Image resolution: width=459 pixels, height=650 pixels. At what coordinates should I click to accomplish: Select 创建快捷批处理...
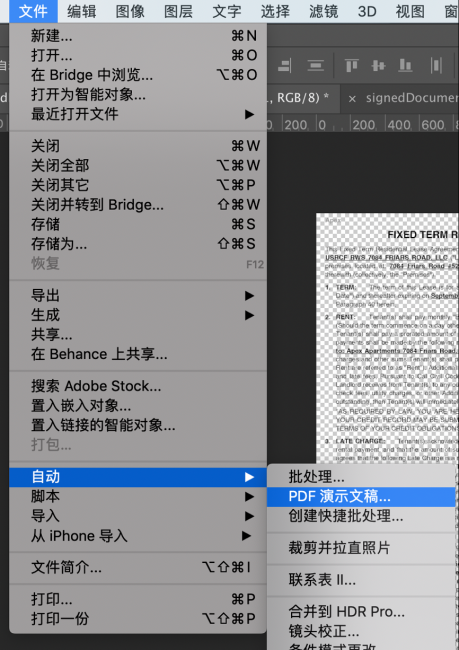(x=361, y=516)
